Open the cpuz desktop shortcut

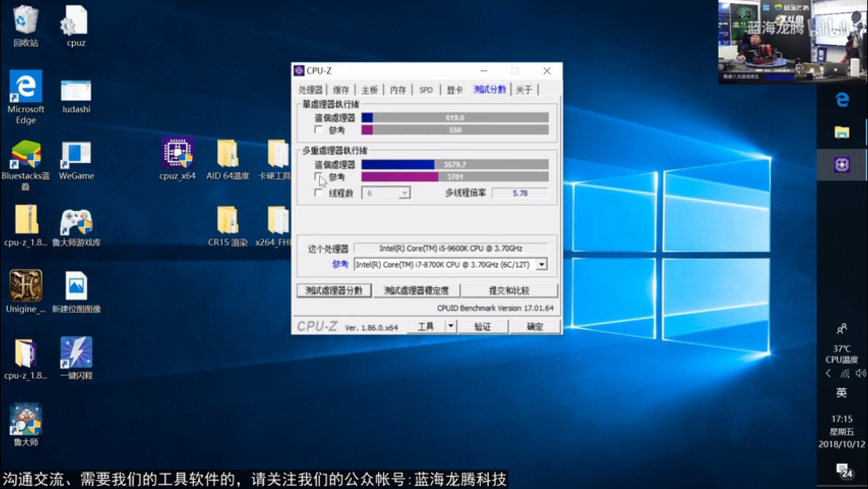pyautogui.click(x=76, y=26)
